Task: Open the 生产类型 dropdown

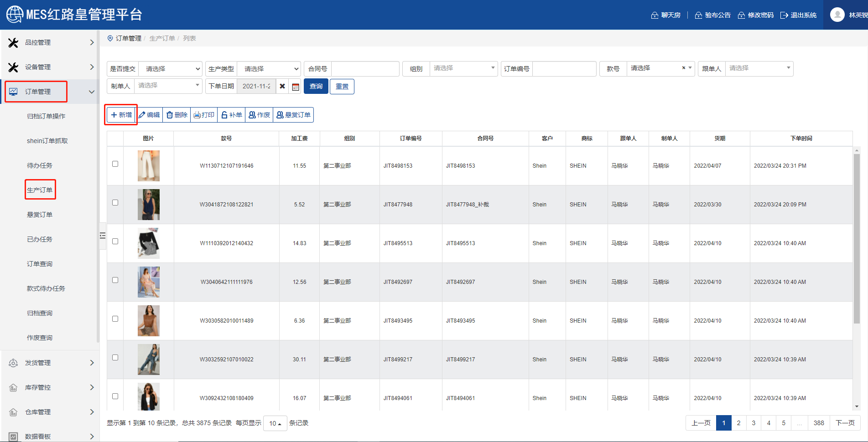Action: (x=269, y=69)
